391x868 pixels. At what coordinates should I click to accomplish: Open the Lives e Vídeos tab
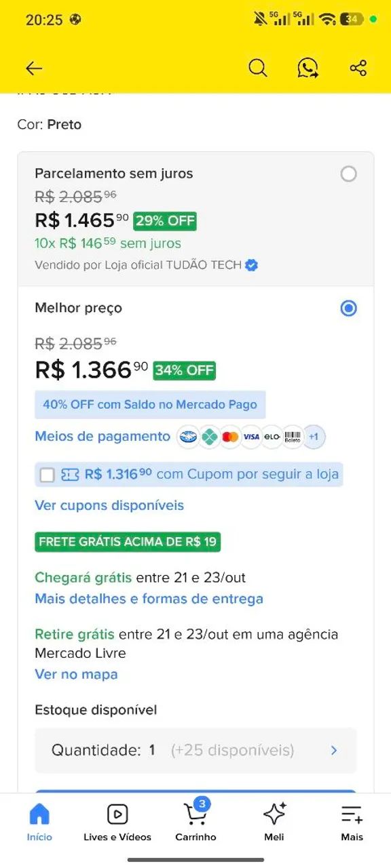pos(117,822)
